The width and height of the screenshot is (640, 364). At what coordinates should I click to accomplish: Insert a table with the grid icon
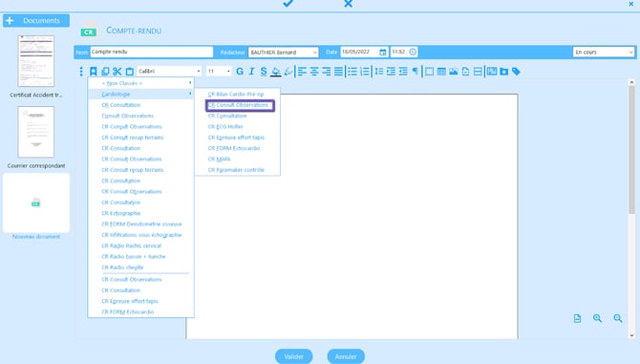[x=441, y=72]
